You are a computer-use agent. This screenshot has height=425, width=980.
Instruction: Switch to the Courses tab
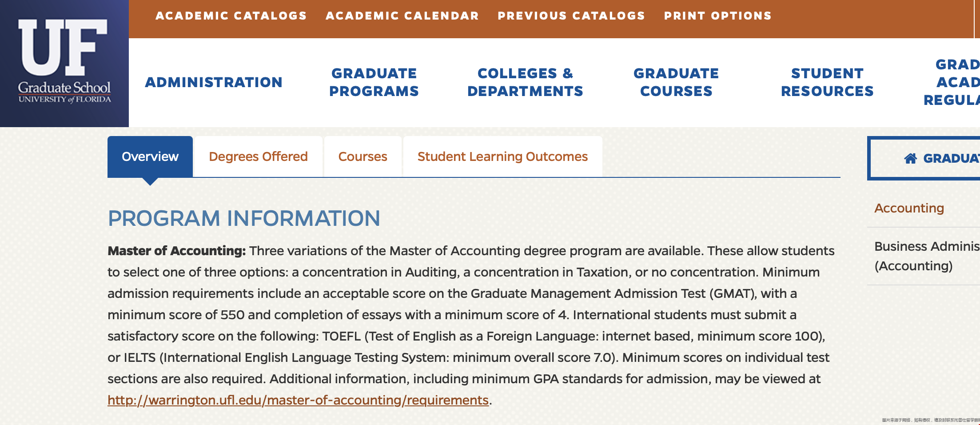tap(363, 156)
